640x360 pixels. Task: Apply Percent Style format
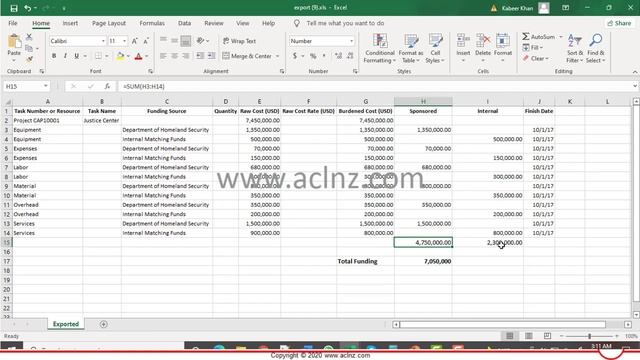313,56
